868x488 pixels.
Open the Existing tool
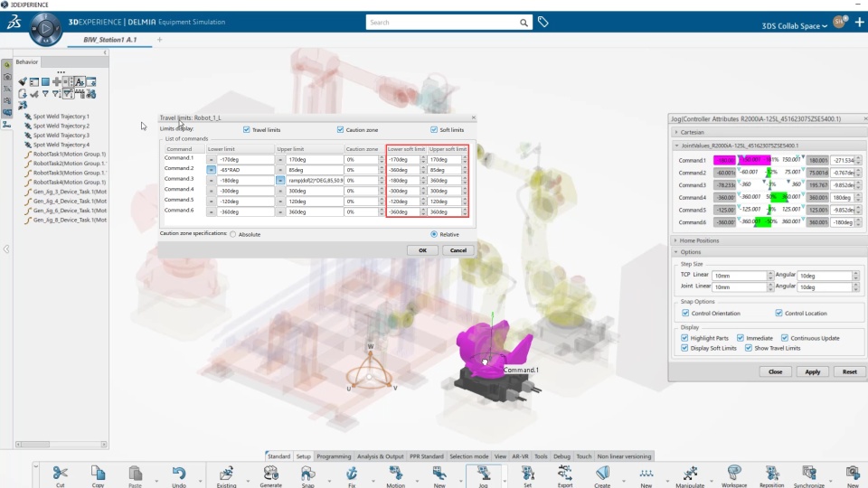tap(226, 473)
